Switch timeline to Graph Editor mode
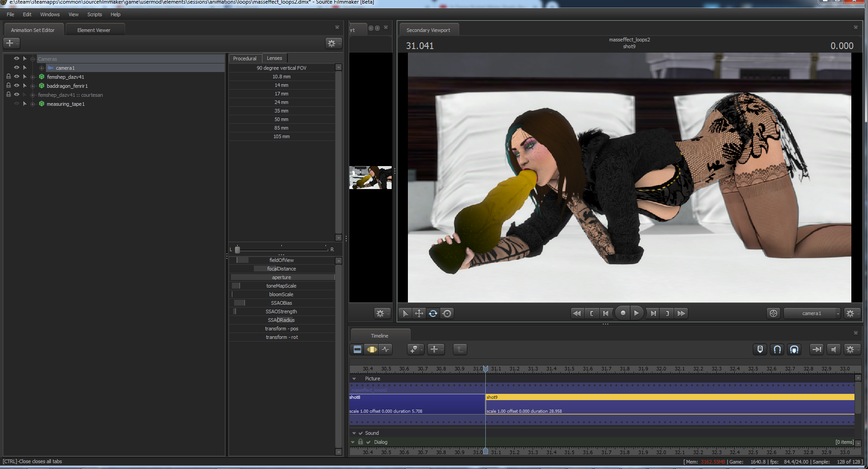Image resolution: width=868 pixels, height=469 pixels. 386,349
